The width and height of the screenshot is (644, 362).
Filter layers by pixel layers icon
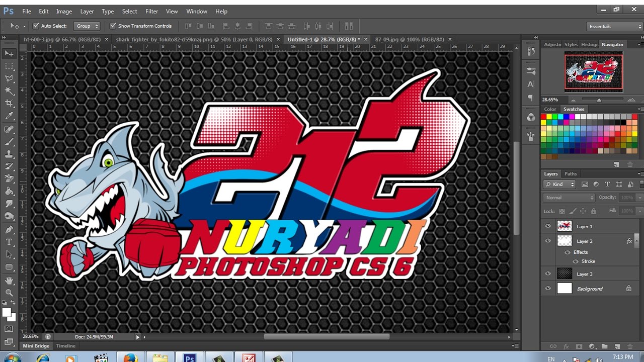[x=584, y=185]
